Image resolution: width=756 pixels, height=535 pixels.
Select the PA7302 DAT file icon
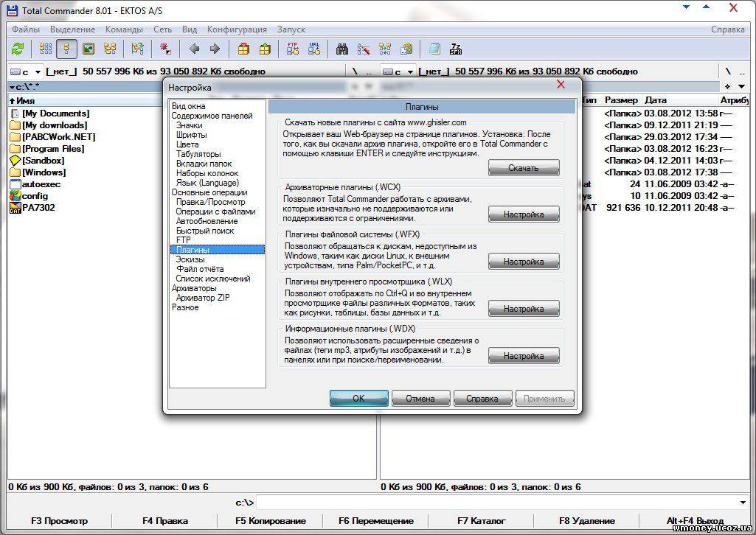pos(15,208)
